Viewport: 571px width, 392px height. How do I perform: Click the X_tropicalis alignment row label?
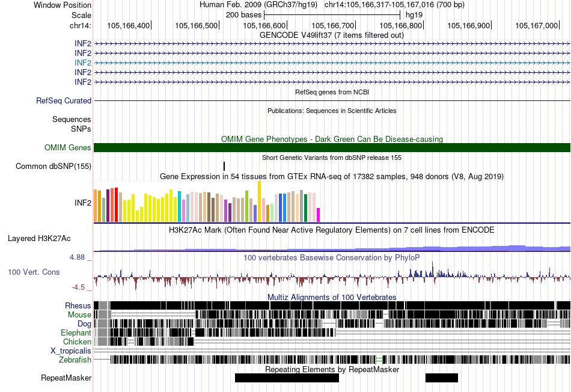point(71,351)
